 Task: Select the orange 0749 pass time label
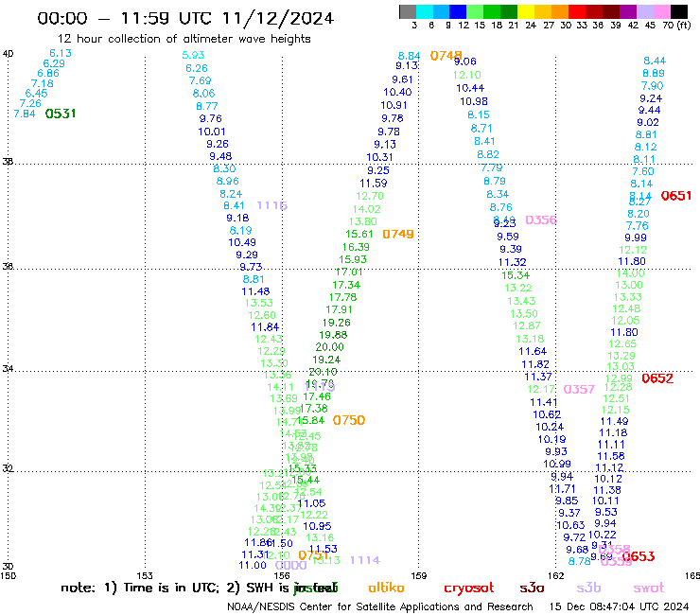(397, 234)
